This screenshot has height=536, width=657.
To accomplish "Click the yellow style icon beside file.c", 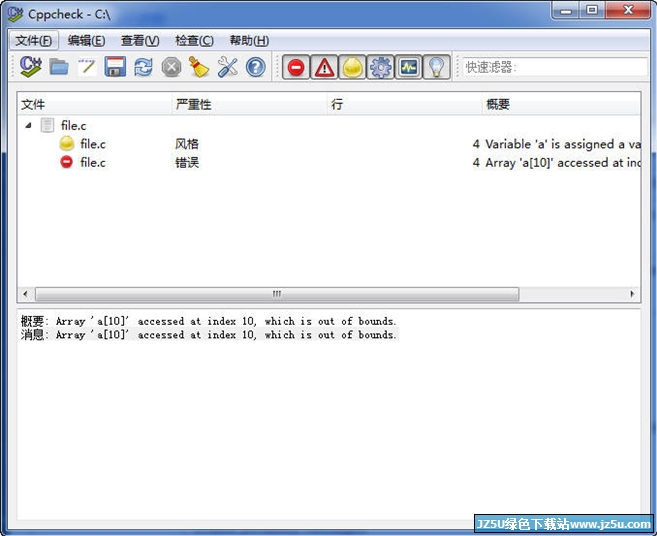I will [x=67, y=143].
